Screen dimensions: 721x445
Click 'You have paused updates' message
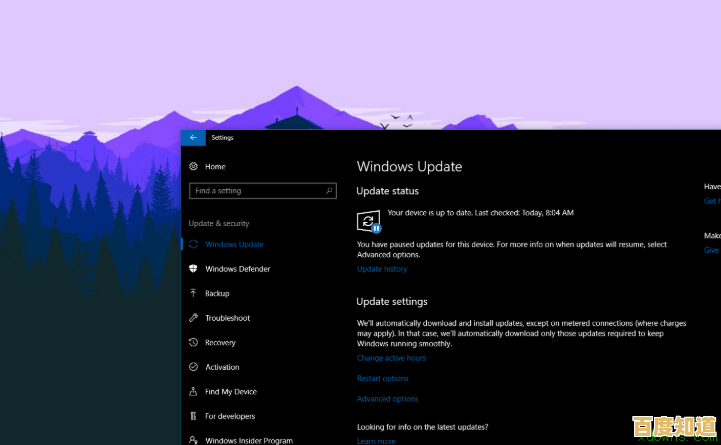pos(512,249)
